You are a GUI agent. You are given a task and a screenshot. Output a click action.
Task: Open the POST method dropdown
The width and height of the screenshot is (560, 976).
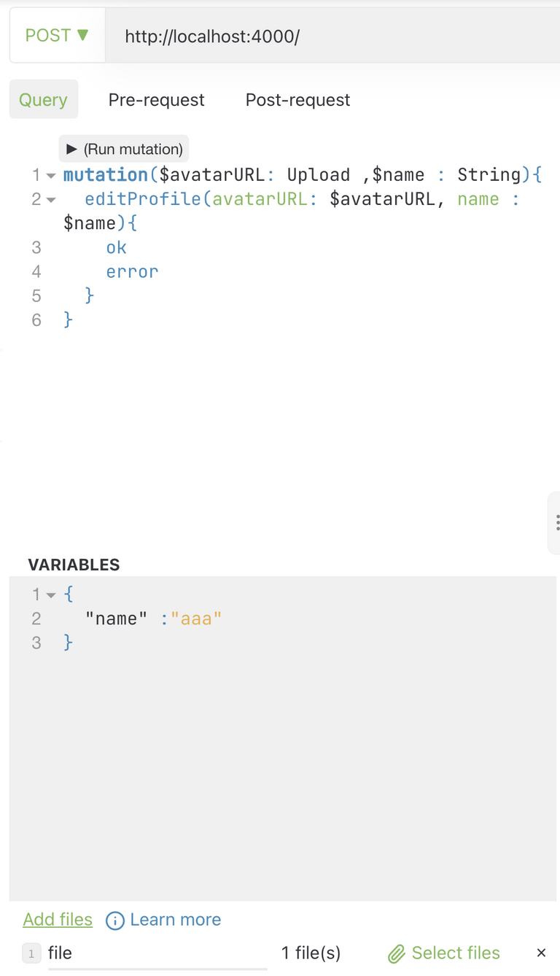click(57, 36)
